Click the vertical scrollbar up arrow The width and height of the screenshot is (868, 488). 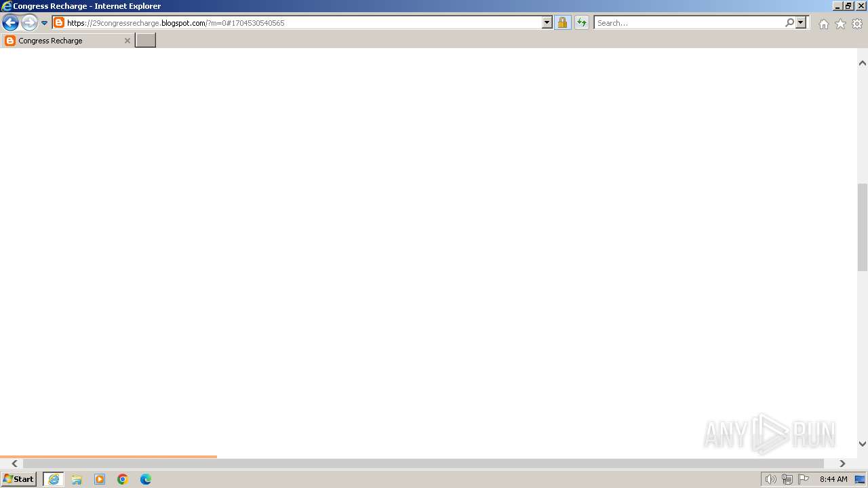tap(863, 63)
